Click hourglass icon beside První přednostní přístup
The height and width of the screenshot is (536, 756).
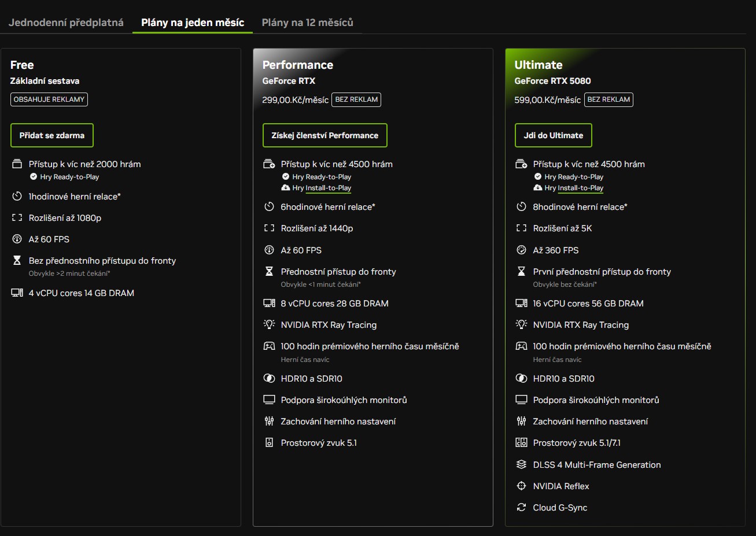point(521,272)
